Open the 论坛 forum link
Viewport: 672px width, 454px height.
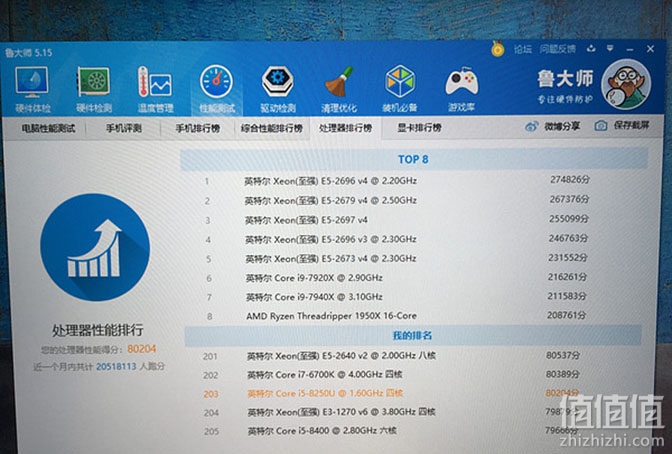[x=522, y=49]
